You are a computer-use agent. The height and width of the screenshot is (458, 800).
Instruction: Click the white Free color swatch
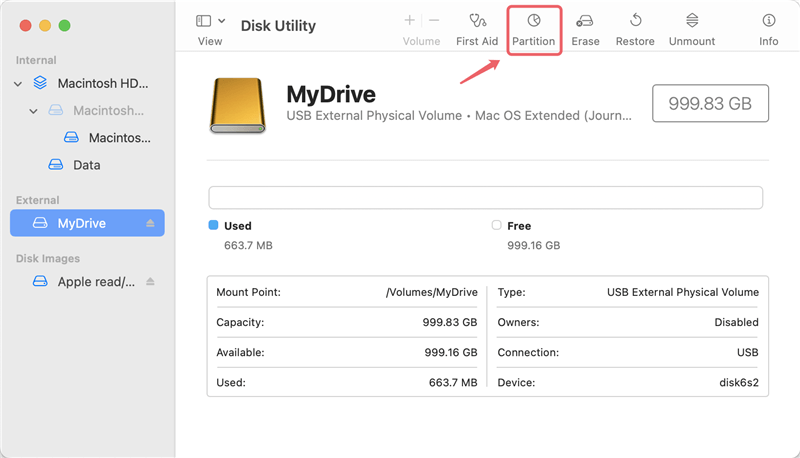496,225
